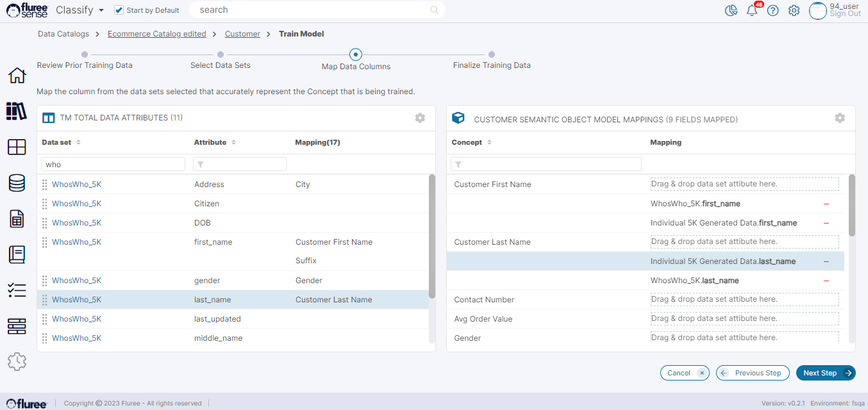The image size is (868, 410).
Task: Open Ecommerce Catalog edited breadcrumb link
Action: click(x=156, y=34)
